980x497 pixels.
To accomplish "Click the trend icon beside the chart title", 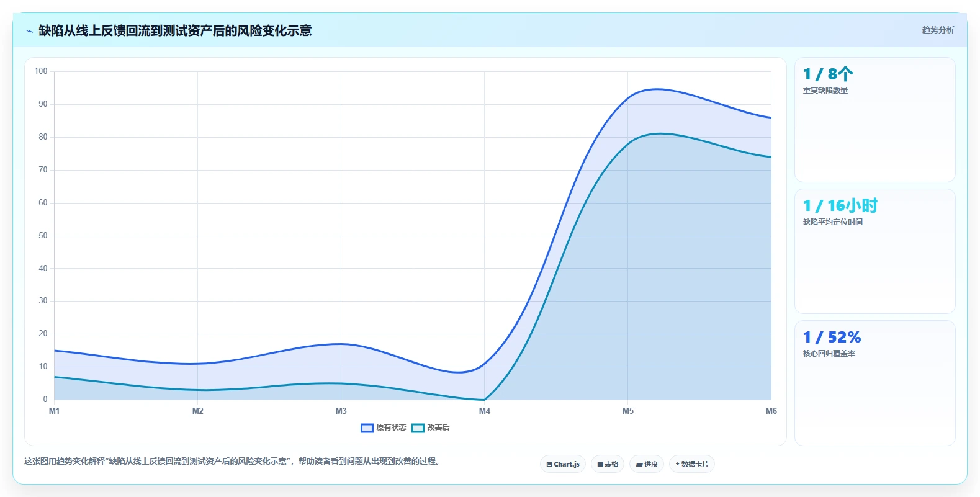I will pos(29,31).
